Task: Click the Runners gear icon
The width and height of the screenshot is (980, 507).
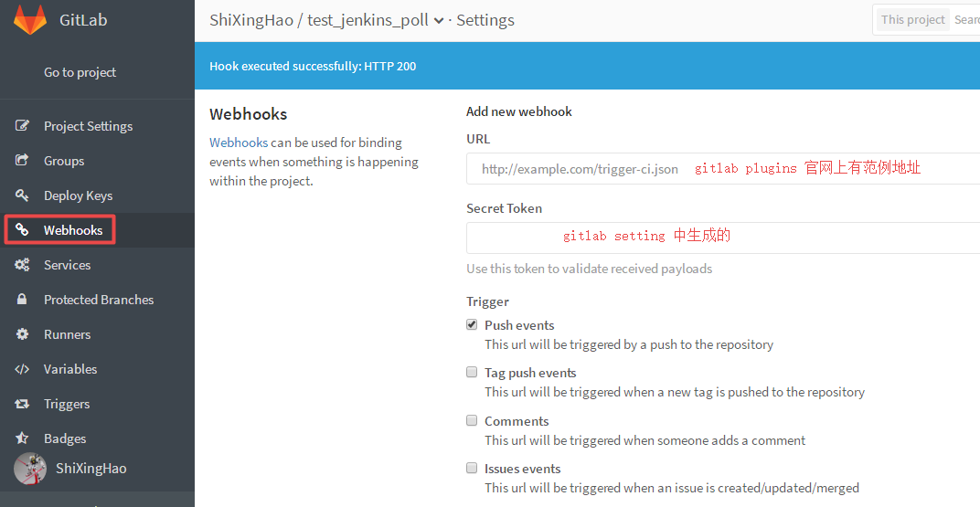Action: click(x=22, y=334)
